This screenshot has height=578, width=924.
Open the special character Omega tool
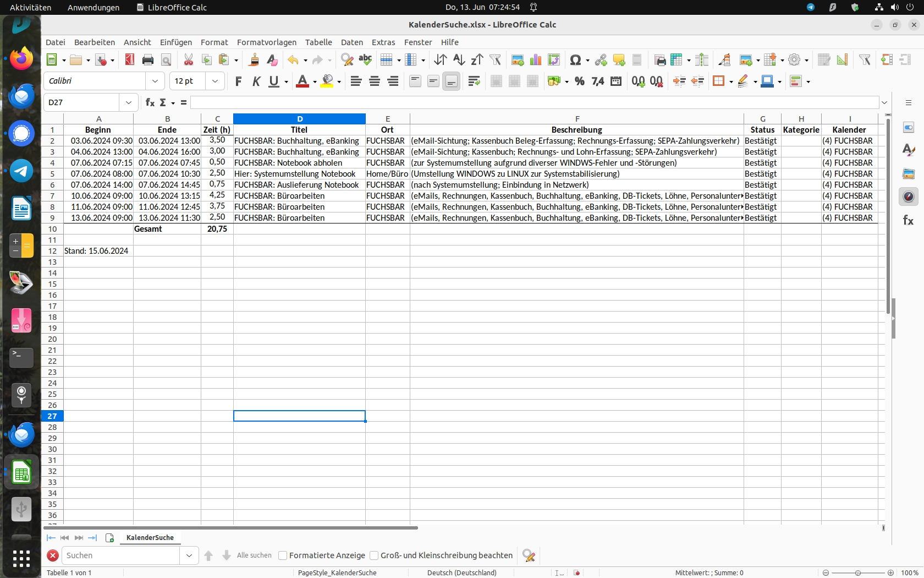click(x=575, y=60)
